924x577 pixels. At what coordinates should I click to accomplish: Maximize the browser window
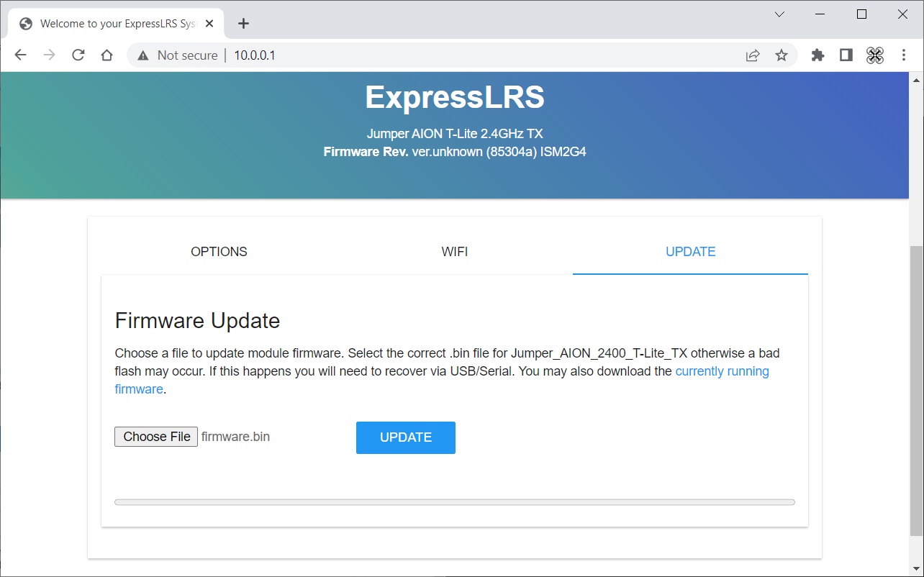point(861,14)
